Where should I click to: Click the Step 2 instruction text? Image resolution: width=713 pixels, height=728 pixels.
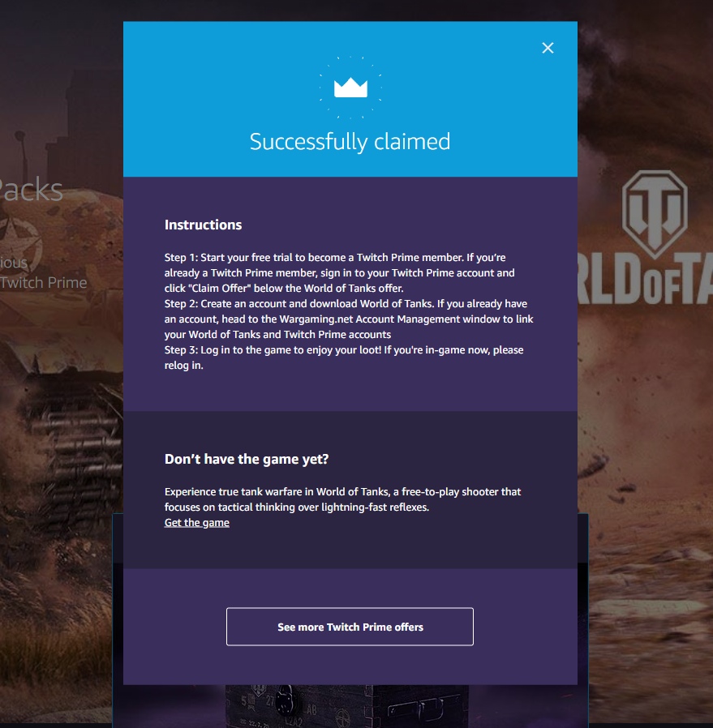pos(349,319)
